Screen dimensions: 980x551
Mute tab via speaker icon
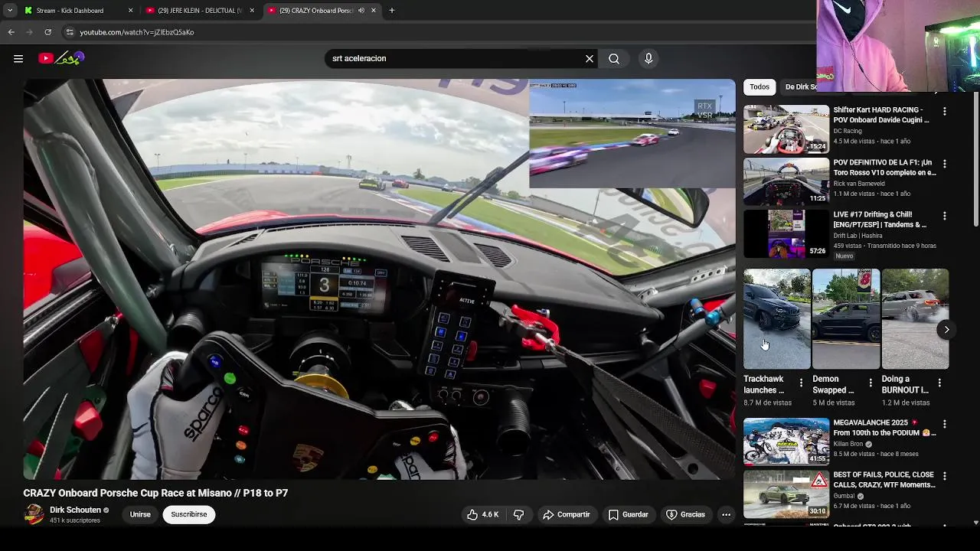[x=361, y=11]
